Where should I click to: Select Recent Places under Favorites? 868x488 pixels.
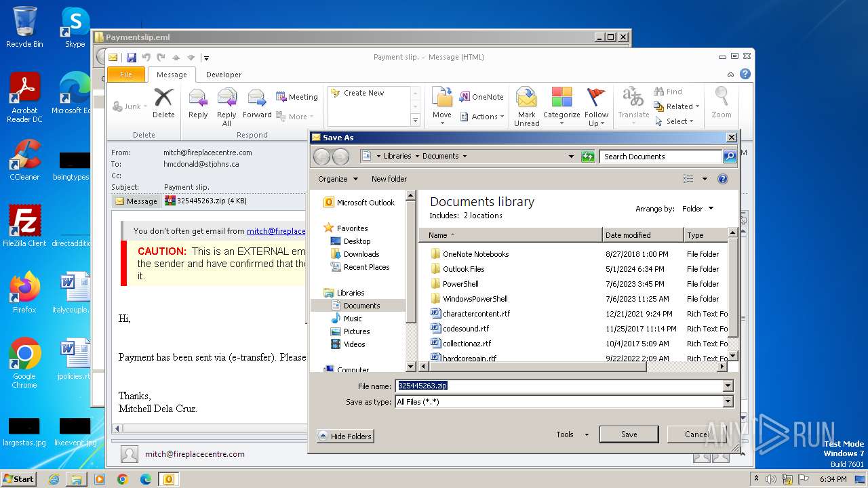[x=359, y=267]
